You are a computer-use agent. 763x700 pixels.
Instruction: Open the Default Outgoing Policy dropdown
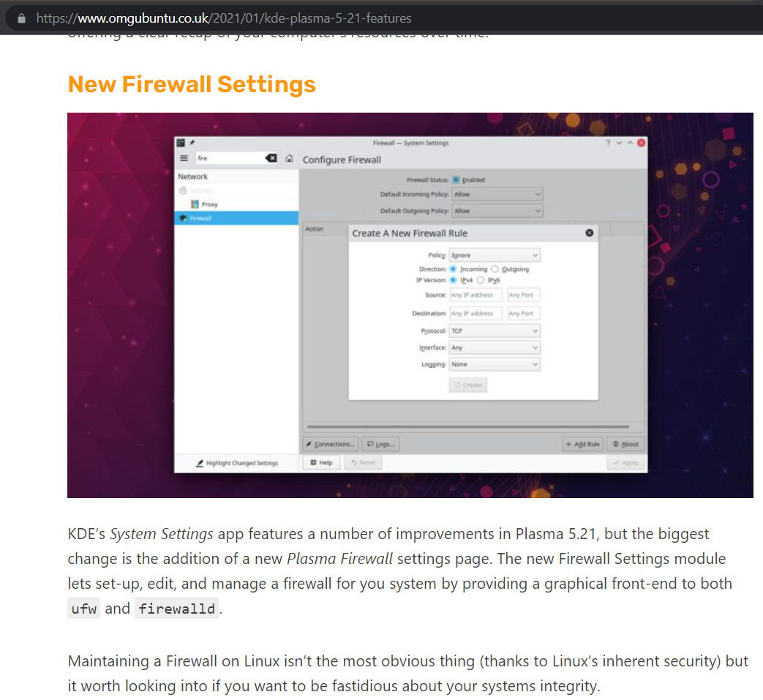coord(497,211)
